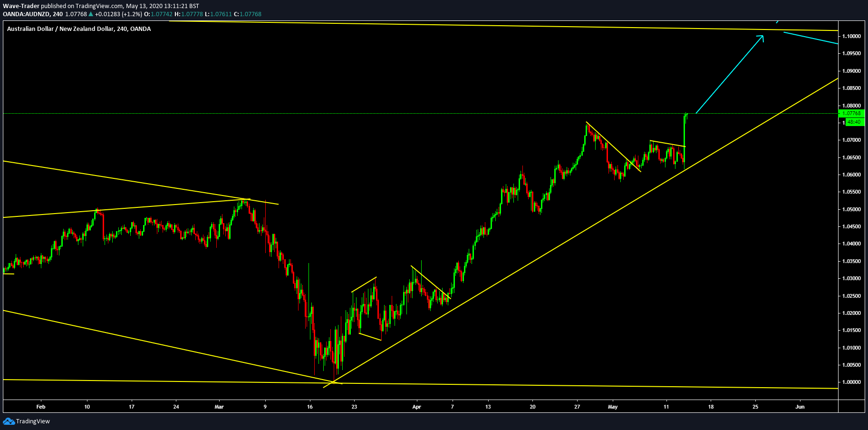Click the 1.01000 price axis label
This screenshot has height=430, width=868.
[851, 348]
